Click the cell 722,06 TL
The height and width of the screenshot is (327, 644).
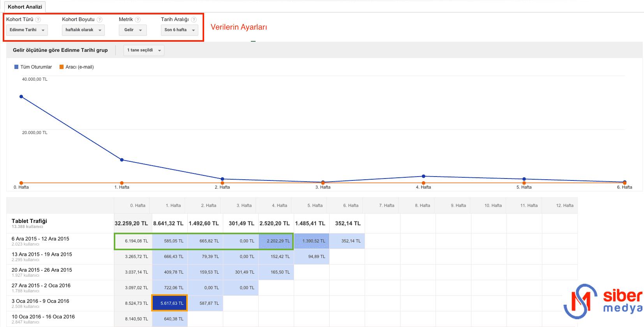point(170,288)
